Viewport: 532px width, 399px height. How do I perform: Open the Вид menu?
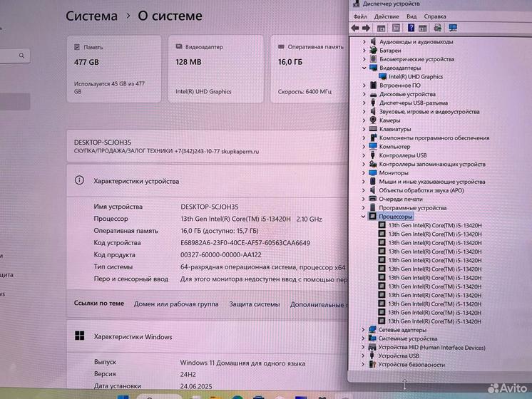click(411, 16)
